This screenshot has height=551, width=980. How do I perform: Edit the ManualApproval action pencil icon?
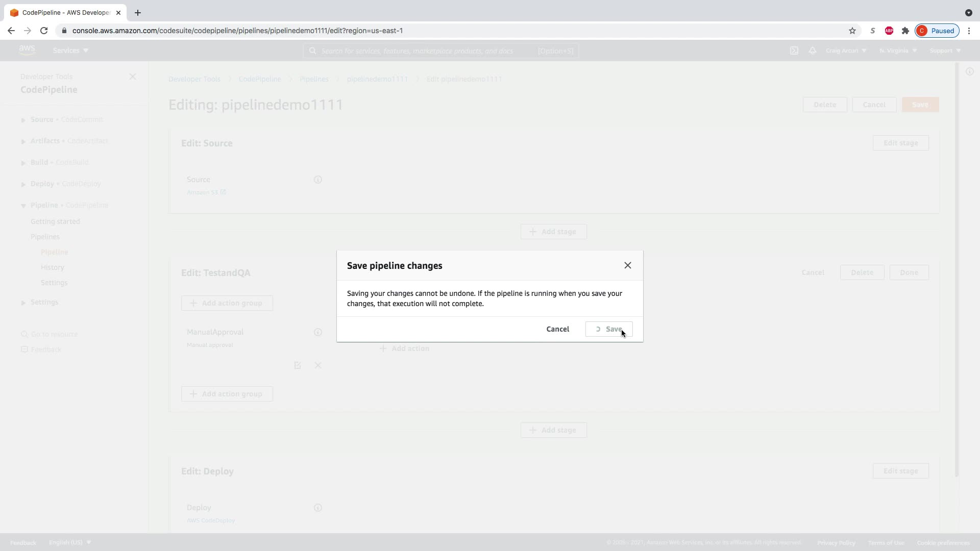tap(298, 365)
